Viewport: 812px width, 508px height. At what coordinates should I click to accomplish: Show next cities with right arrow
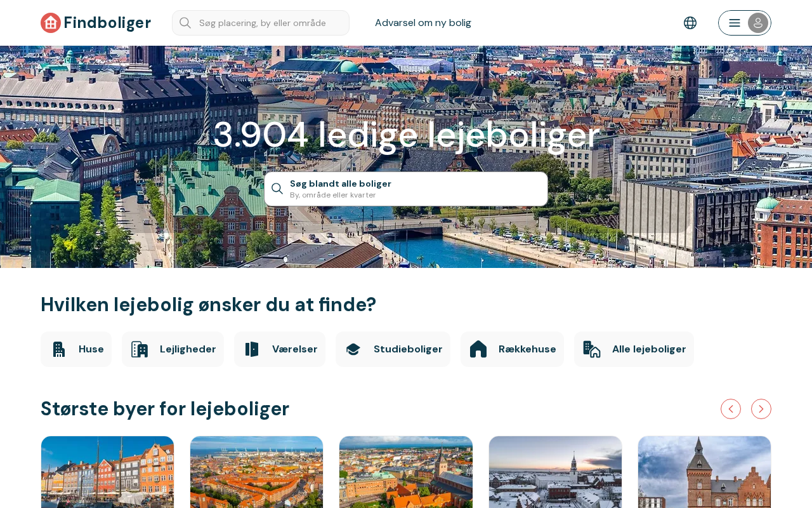pyautogui.click(x=761, y=409)
